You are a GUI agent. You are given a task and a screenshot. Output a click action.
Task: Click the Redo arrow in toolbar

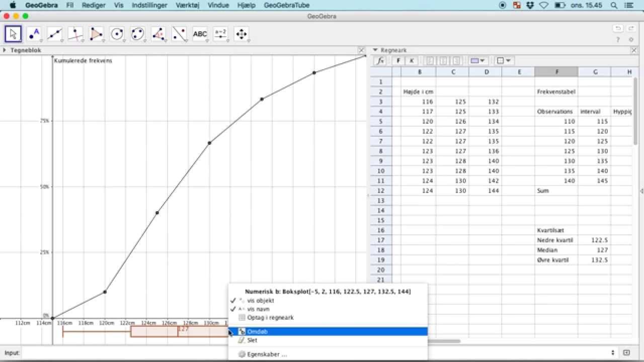631,29
